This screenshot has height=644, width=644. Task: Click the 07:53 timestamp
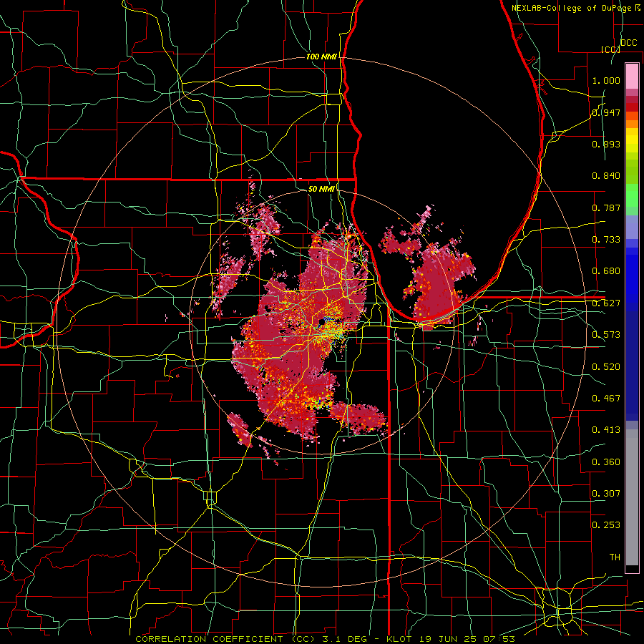click(501, 639)
